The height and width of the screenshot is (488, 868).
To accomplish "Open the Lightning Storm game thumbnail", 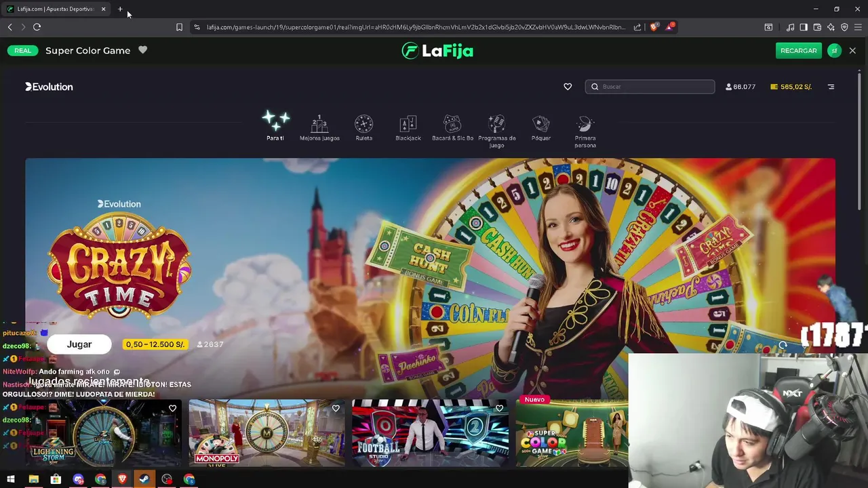I will click(103, 432).
